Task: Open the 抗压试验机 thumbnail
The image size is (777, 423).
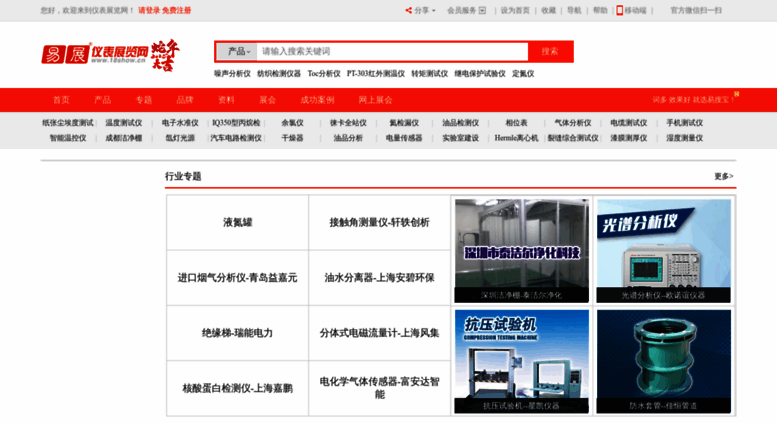Action: pyautogui.click(x=522, y=362)
